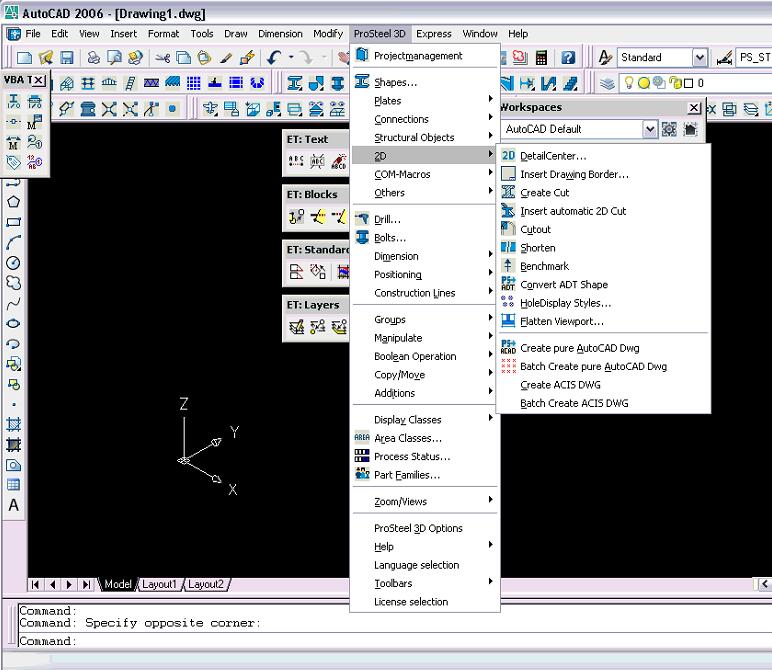This screenshot has width=772, height=670.
Task: Close the Workspaces toolbar
Action: (694, 107)
